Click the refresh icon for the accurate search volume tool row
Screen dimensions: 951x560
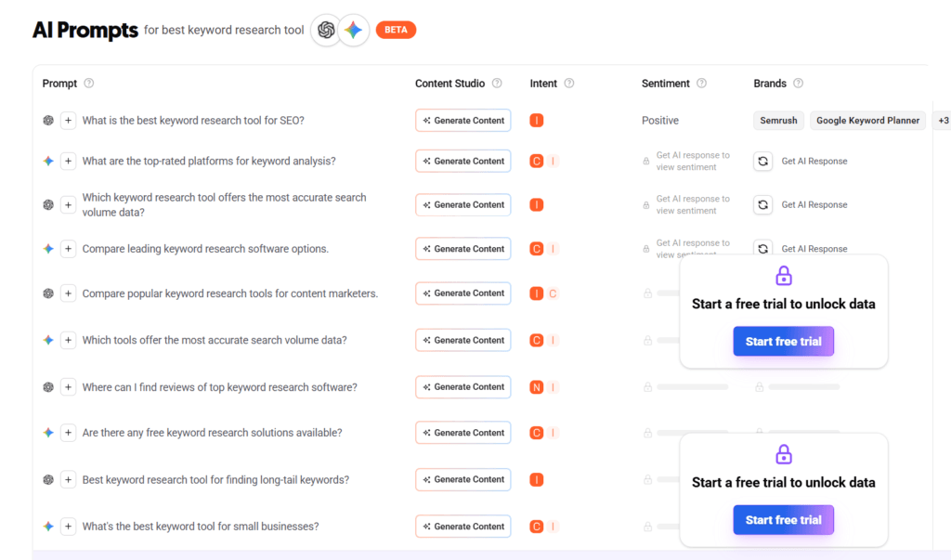point(763,205)
